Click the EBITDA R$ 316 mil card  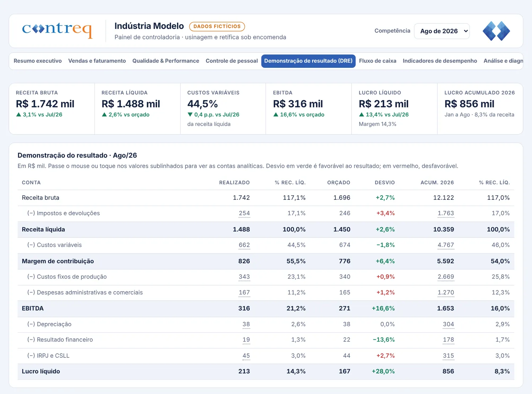click(x=309, y=109)
